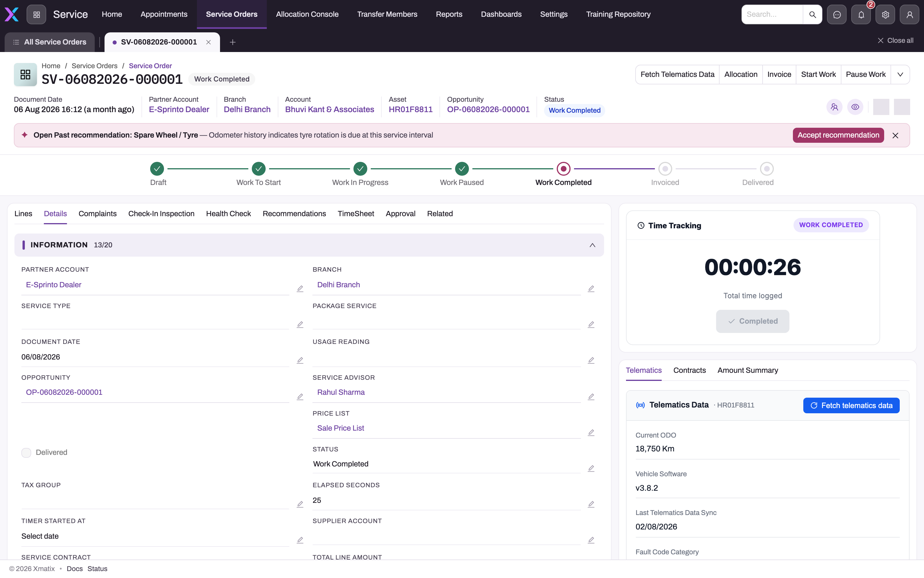Open the E-Sprinto Dealer header link
Image resolution: width=924 pixels, height=578 pixels.
(179, 110)
